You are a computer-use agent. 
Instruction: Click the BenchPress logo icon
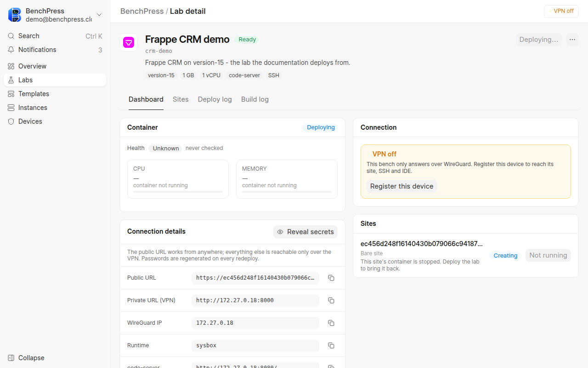coord(15,15)
